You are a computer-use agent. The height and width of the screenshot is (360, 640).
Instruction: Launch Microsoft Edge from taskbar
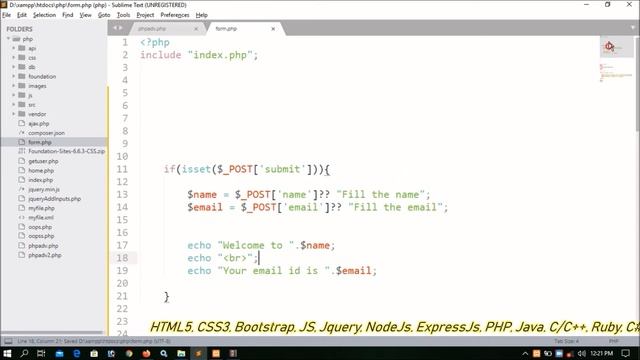click(76, 353)
